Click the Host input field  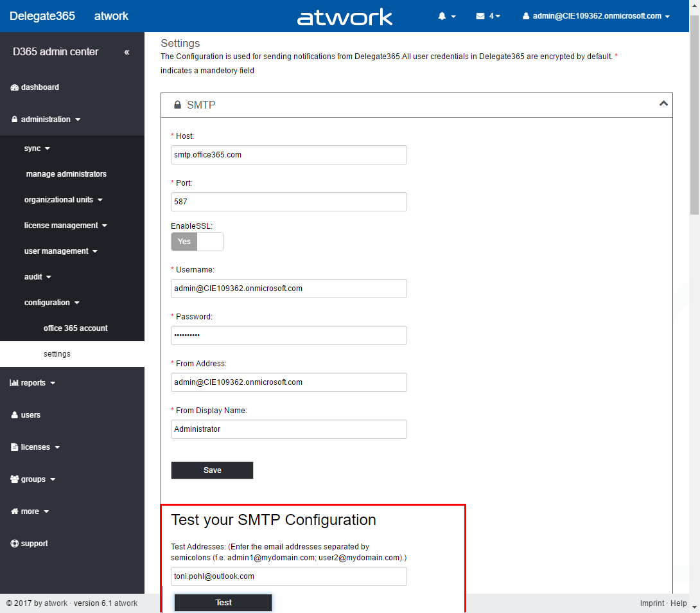point(288,155)
